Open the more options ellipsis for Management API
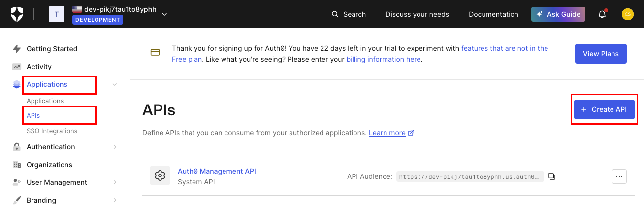Screen dimensions: 644x210 [x=619, y=176]
